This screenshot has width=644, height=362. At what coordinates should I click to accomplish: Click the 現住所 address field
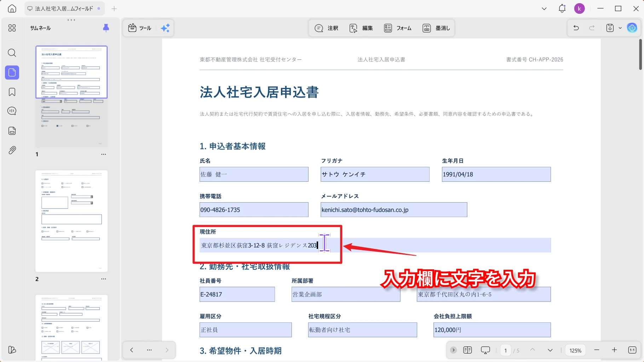pyautogui.click(x=375, y=245)
